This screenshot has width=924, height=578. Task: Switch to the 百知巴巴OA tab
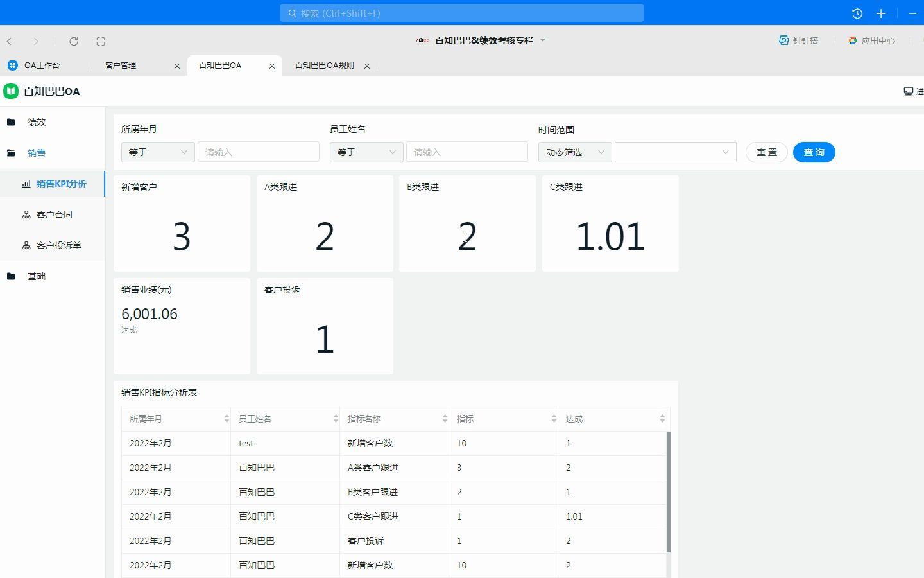220,66
